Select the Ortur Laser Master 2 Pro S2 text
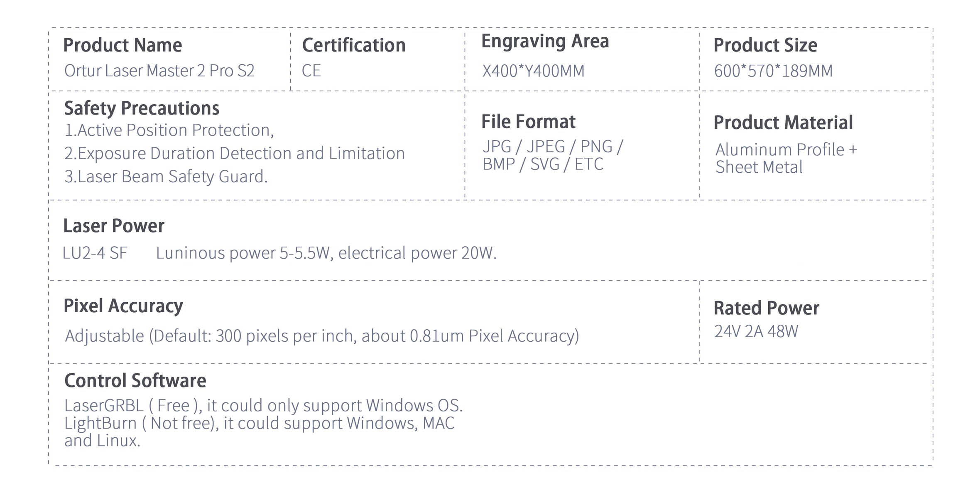This screenshot has width=980, height=490. coord(159,71)
